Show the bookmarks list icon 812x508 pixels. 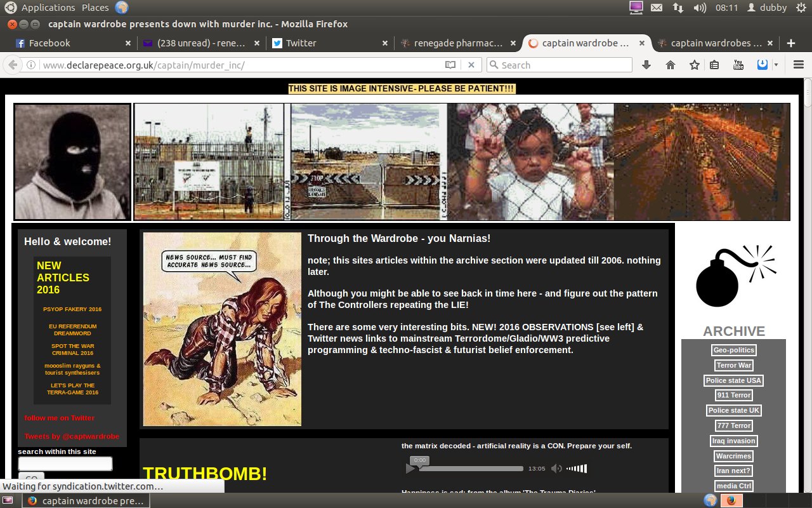click(714, 65)
